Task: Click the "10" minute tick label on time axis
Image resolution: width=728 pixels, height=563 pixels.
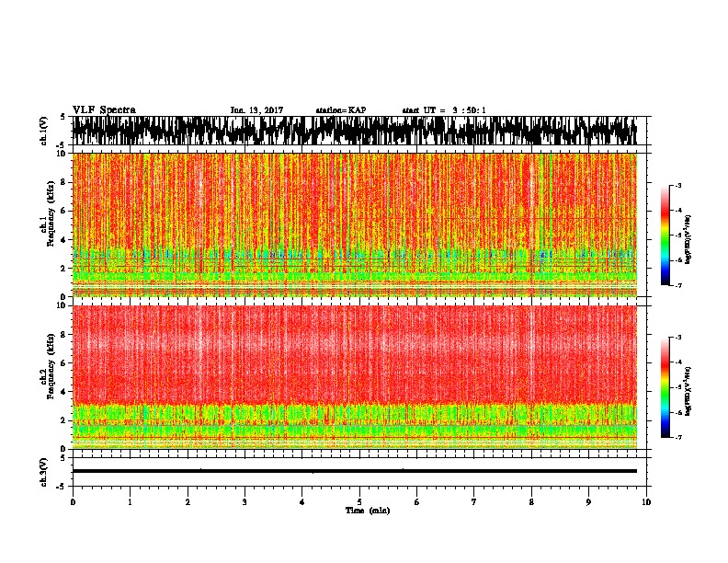Action: tap(646, 502)
